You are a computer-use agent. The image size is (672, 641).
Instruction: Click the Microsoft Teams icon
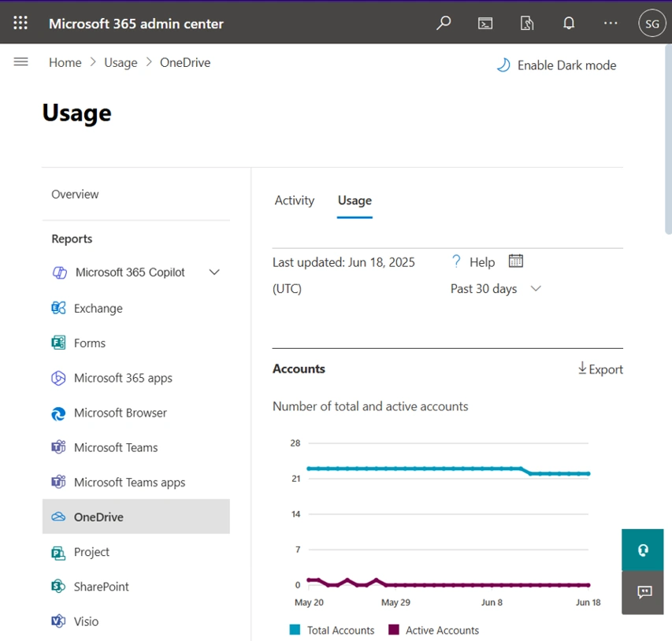(x=58, y=447)
